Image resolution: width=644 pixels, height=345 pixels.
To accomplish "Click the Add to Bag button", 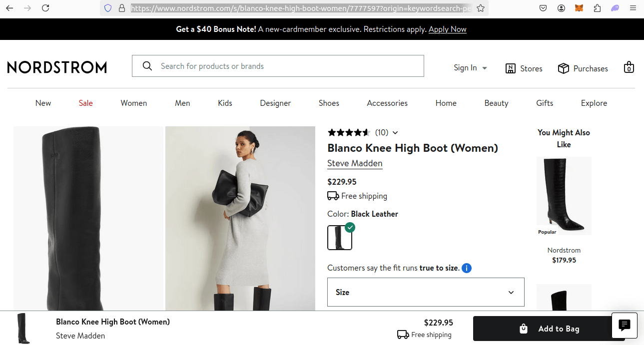I will (549, 329).
